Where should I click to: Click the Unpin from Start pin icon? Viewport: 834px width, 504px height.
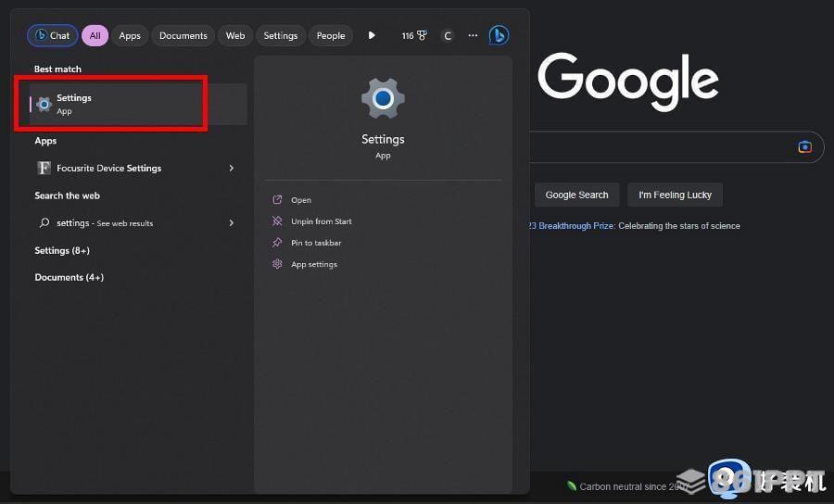point(277,221)
